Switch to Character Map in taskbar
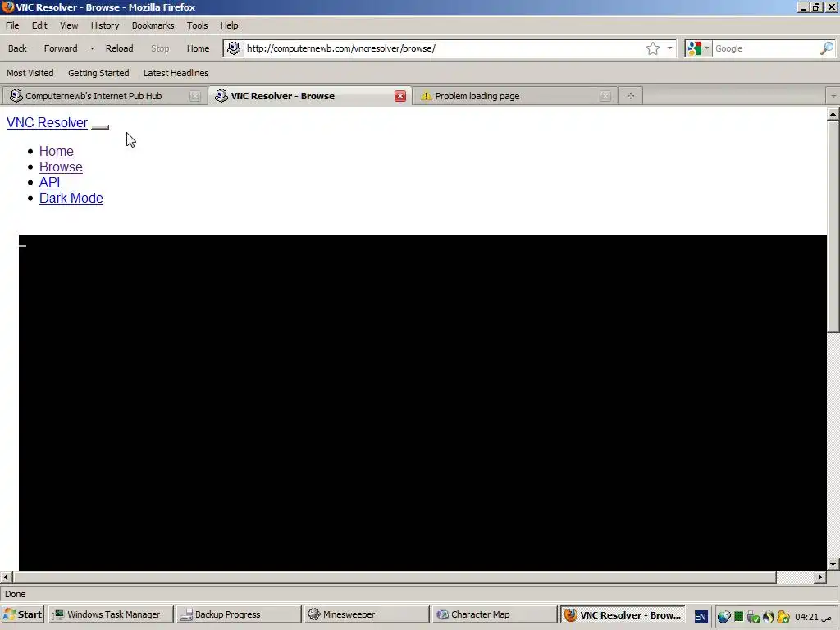The width and height of the screenshot is (840, 630). [x=494, y=614]
